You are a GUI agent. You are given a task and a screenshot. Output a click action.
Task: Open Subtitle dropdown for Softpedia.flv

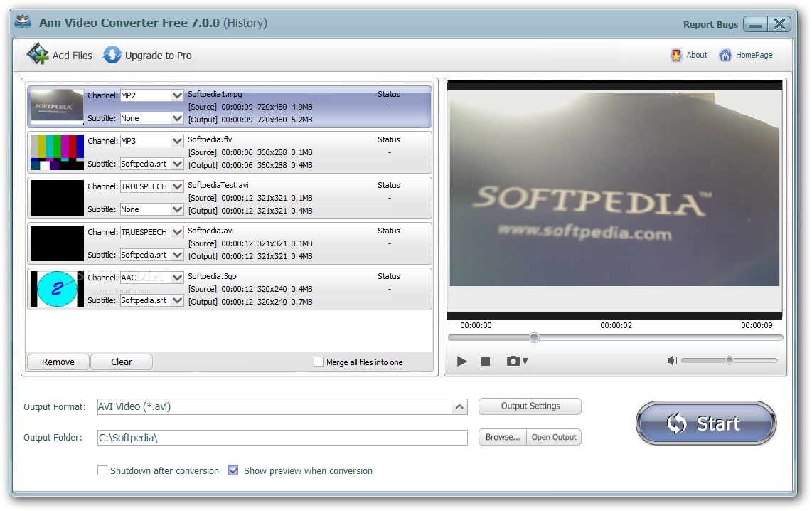(177, 164)
